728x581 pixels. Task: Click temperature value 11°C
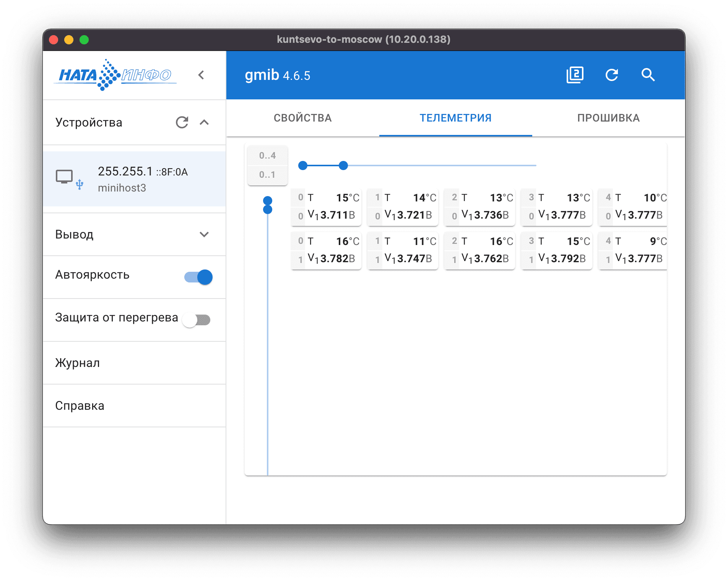point(424,241)
